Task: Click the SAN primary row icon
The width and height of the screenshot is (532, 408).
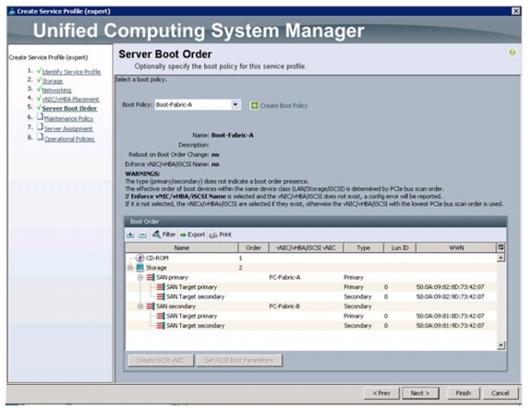Action: (151, 277)
